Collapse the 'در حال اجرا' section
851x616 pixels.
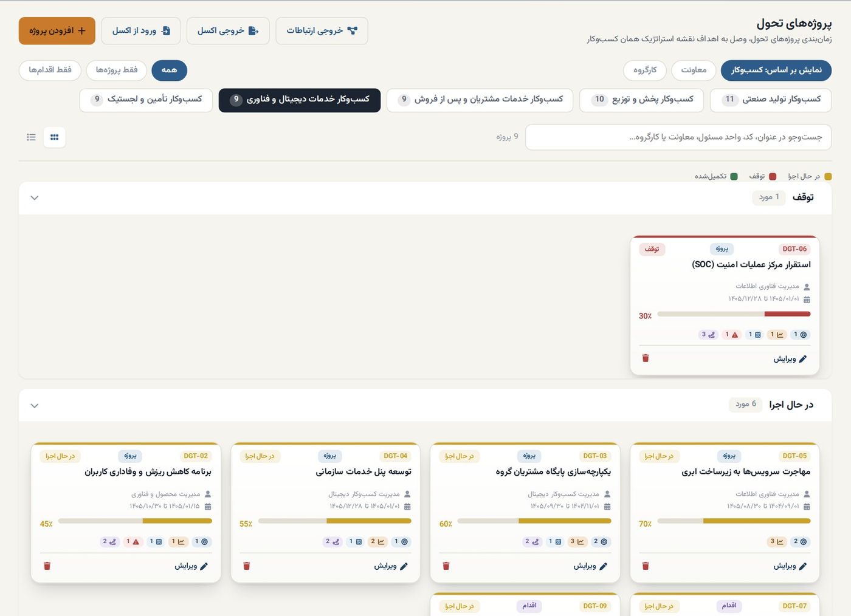click(x=35, y=406)
